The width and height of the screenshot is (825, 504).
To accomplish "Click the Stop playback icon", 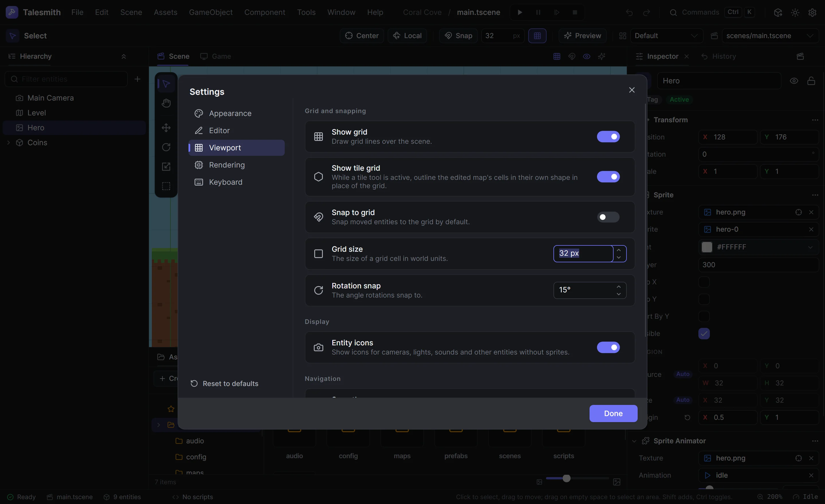I will 575,12.
